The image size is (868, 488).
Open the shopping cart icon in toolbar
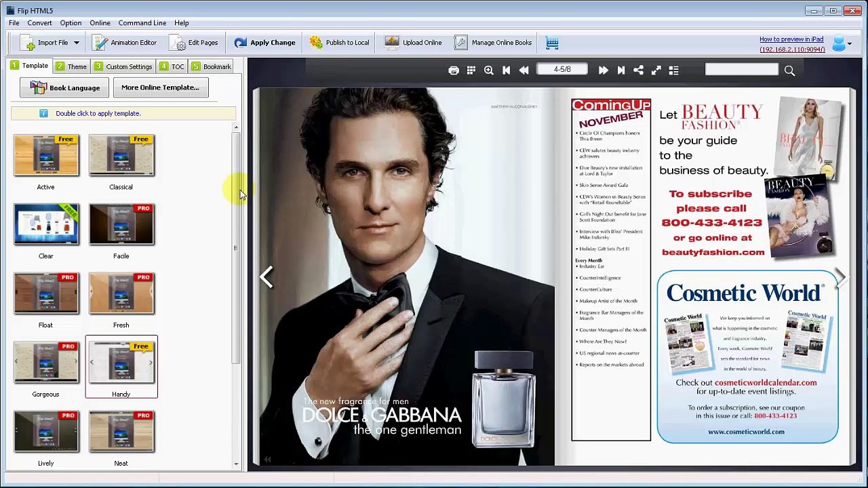click(x=552, y=43)
